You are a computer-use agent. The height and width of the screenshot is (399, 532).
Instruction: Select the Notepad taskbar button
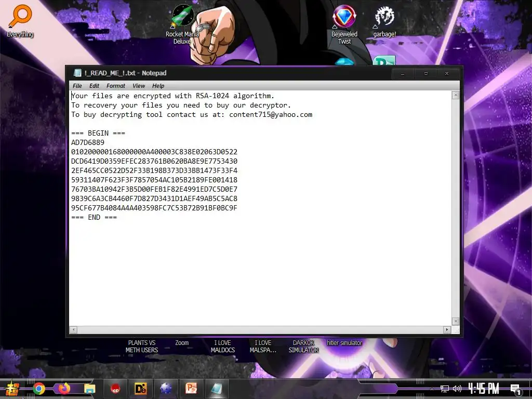[216, 389]
